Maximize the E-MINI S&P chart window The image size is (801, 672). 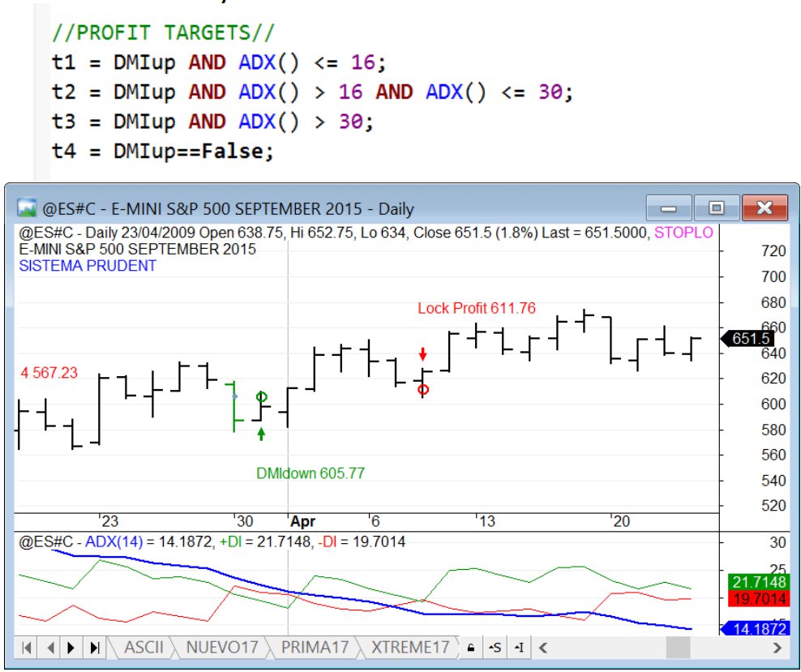(x=715, y=208)
